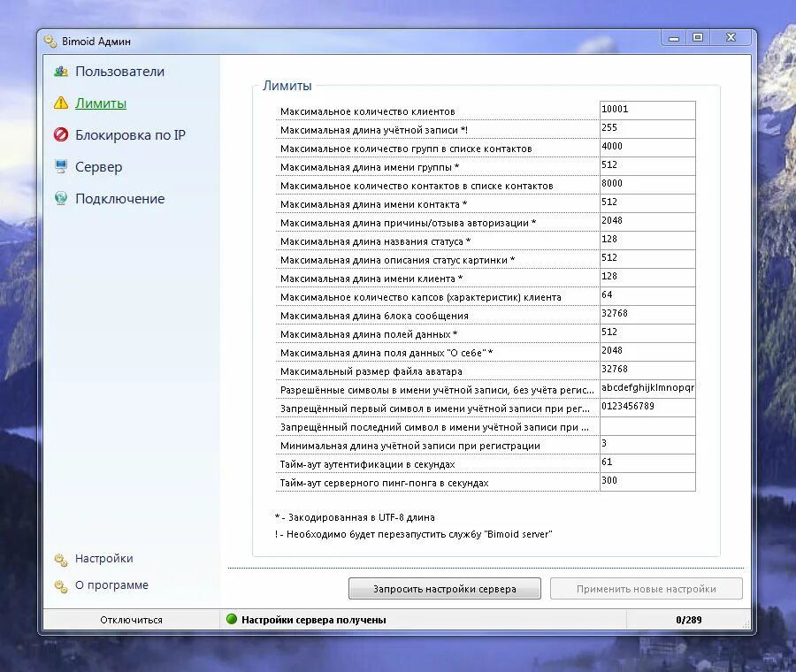Screen dimensions: 796x672
Task: Click the Bimoid Админ title bar icon
Action: pyautogui.click(x=50, y=41)
